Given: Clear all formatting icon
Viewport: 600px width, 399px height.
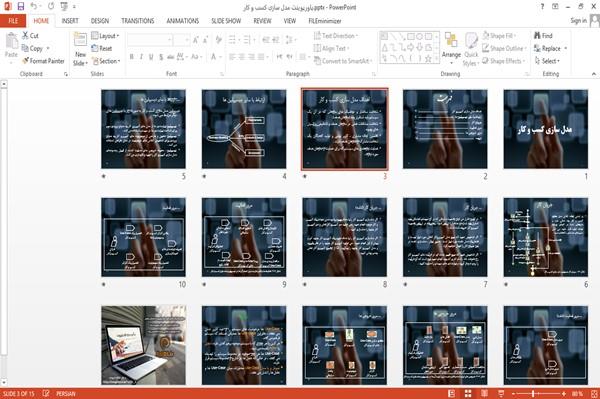Looking at the screenshot, I should tap(218, 40).
